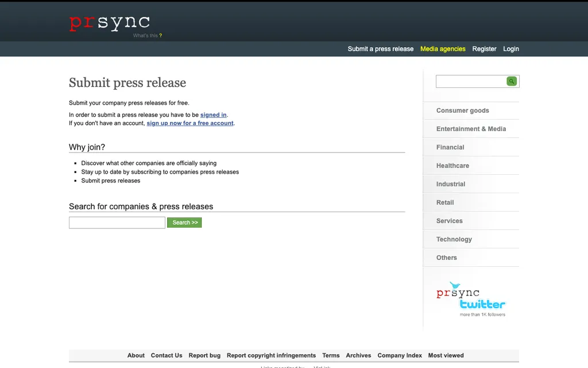Screen dimensions: 588x368
Task: Focus the sidebar search input field
Action: [471, 82]
